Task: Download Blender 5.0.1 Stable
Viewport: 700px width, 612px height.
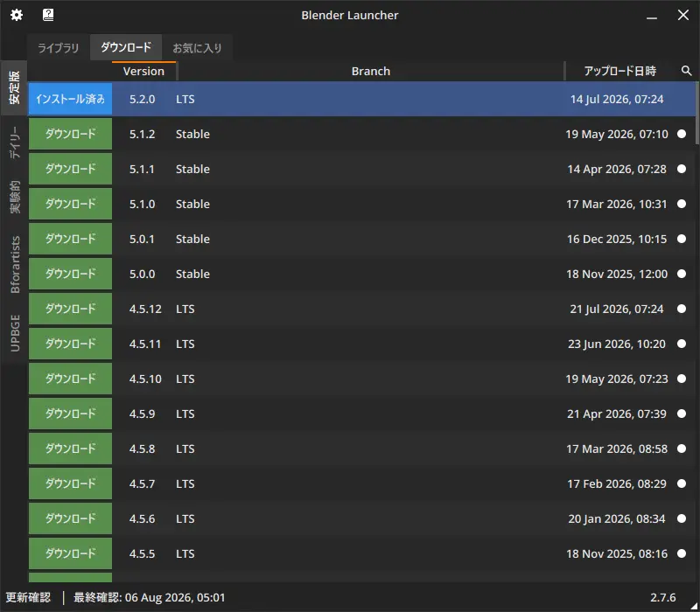Action: pos(71,239)
